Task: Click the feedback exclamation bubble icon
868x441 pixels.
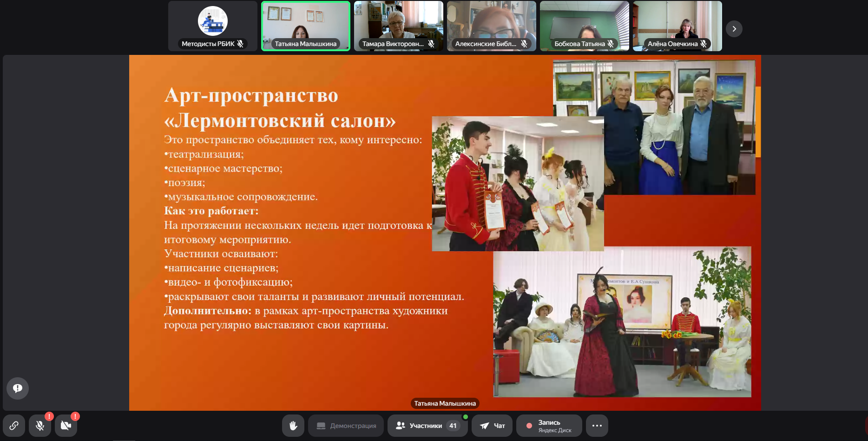Action: 18,388
